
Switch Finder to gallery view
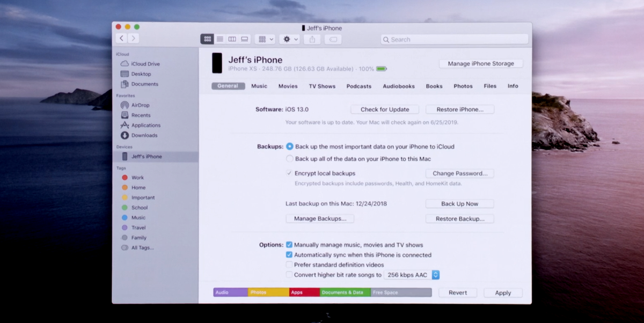point(245,39)
